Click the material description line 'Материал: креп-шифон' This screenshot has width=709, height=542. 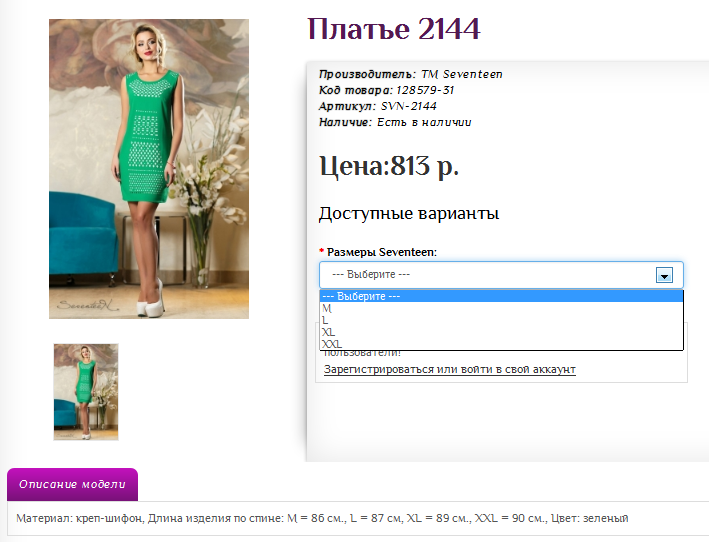[x=80, y=518]
